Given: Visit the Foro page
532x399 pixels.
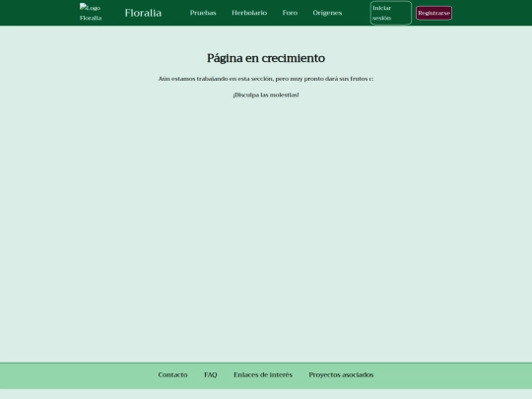Looking at the screenshot, I should point(290,13).
